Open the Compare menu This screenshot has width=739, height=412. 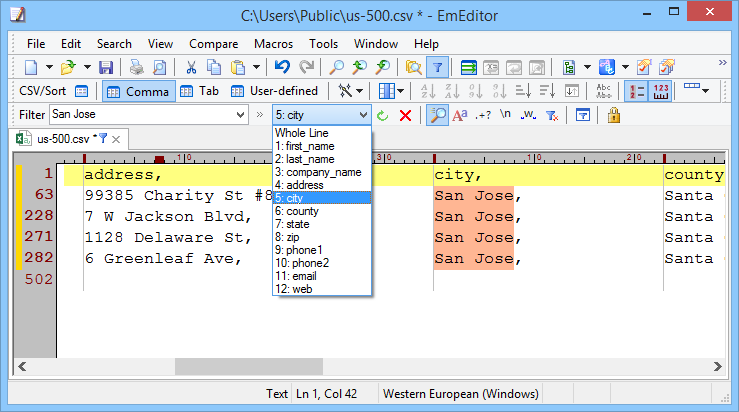213,44
